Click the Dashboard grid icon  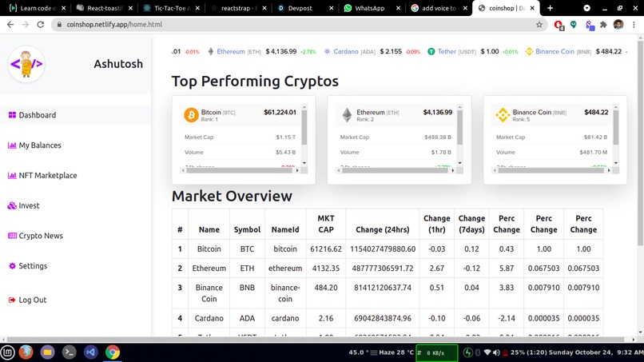click(x=12, y=115)
